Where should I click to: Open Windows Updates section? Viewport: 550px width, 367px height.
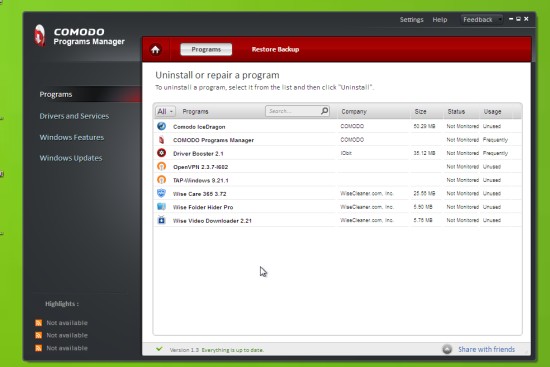pyautogui.click(x=71, y=158)
